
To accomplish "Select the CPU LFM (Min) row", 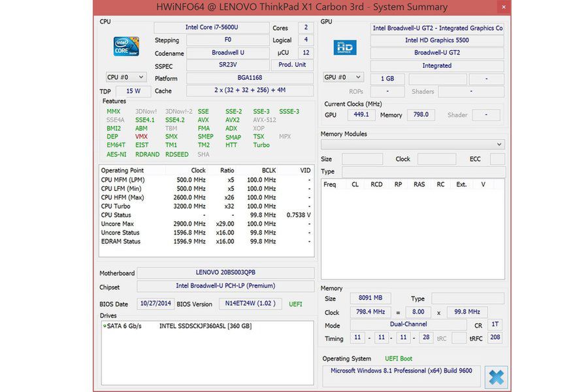I will pyautogui.click(x=206, y=189).
